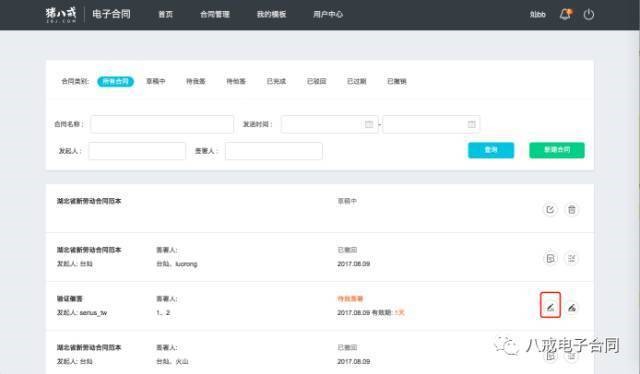
Task: View document icon in the luorong contract row
Action: [550, 258]
